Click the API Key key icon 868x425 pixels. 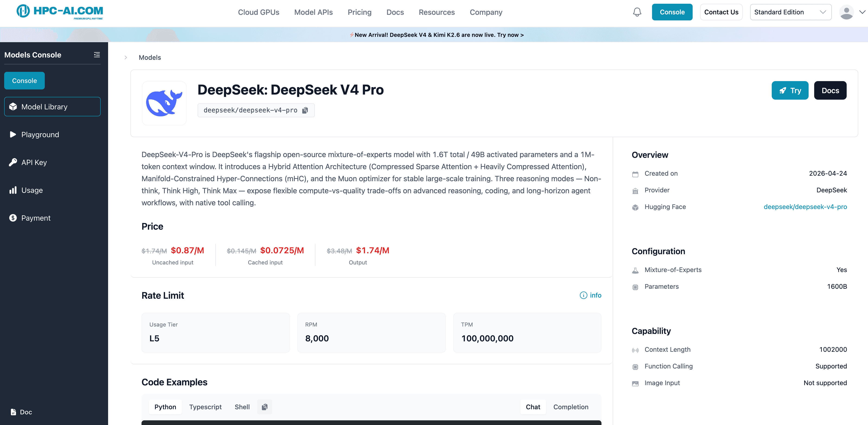point(13,162)
